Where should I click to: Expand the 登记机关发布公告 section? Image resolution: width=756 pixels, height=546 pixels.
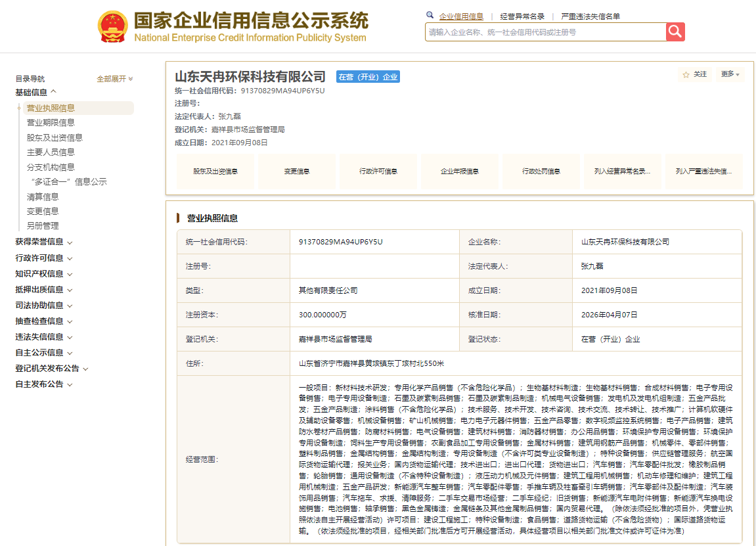point(52,369)
